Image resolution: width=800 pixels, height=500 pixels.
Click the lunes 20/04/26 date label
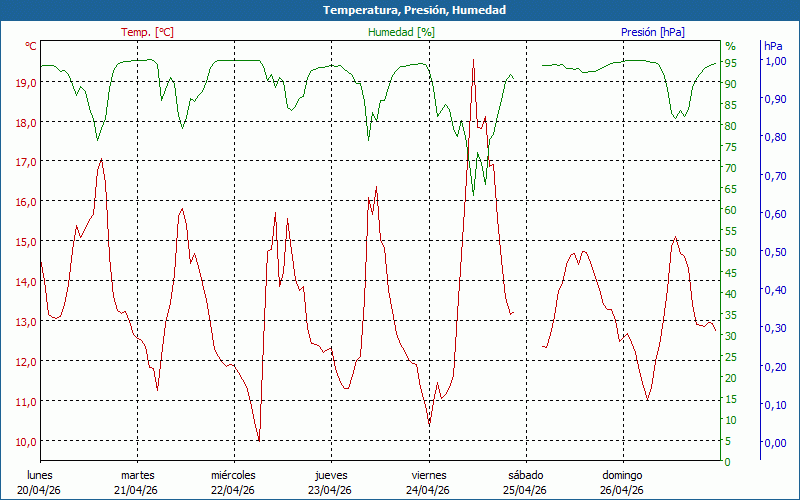tap(41, 482)
